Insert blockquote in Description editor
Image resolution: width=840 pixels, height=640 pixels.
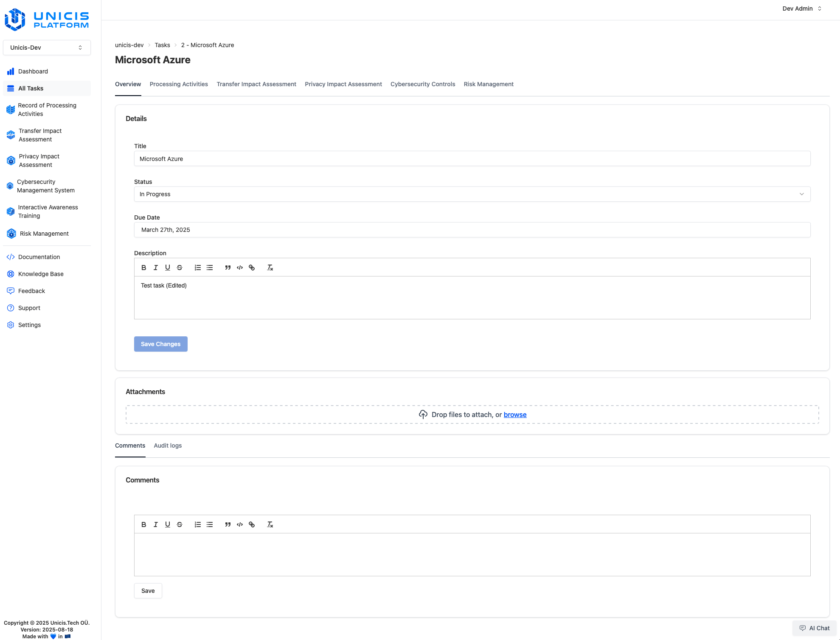coord(228,268)
